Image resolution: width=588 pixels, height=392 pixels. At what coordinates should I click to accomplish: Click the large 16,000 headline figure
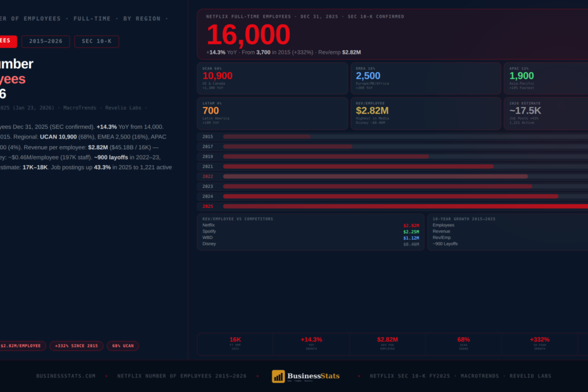tap(248, 35)
